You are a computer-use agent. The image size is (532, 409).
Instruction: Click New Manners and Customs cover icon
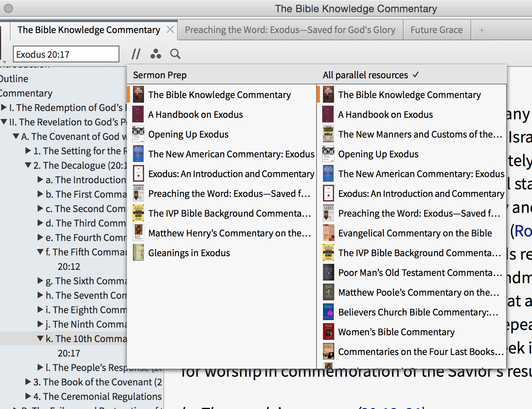pyautogui.click(x=328, y=134)
